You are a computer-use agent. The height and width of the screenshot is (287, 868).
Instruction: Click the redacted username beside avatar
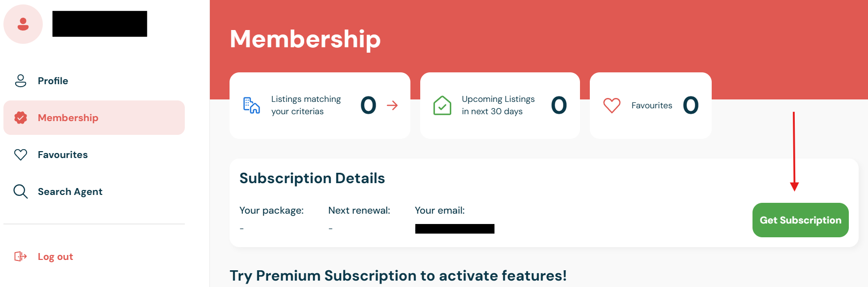click(100, 24)
